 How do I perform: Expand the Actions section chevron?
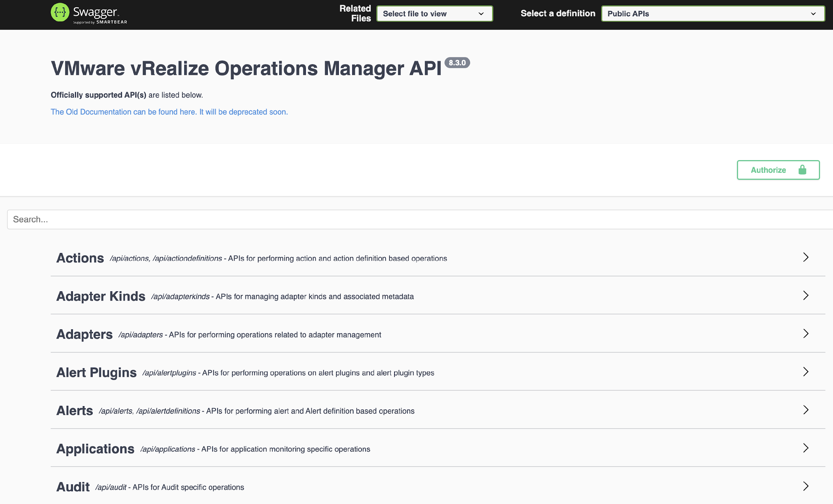click(x=806, y=257)
